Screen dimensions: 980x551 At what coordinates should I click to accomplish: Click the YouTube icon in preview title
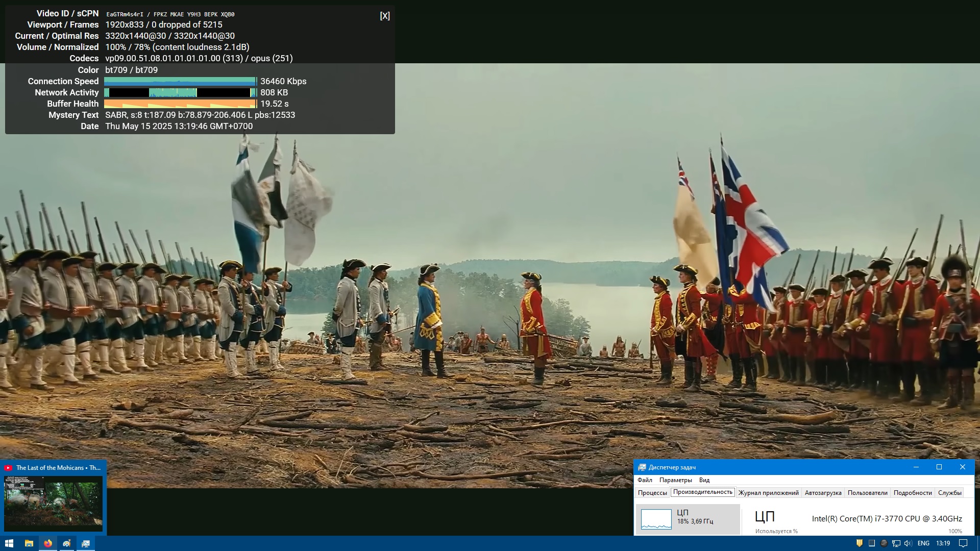point(8,468)
